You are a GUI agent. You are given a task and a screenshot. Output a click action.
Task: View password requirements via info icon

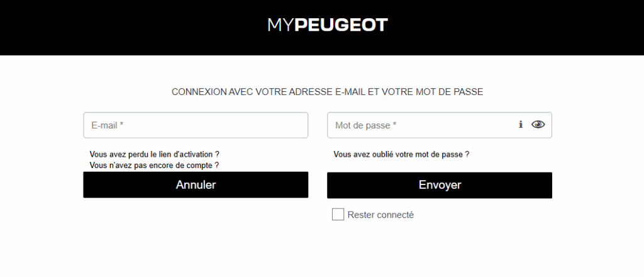click(521, 125)
